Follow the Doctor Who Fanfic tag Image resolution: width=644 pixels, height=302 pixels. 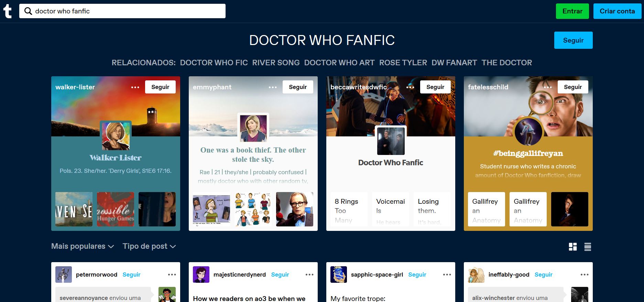click(573, 40)
